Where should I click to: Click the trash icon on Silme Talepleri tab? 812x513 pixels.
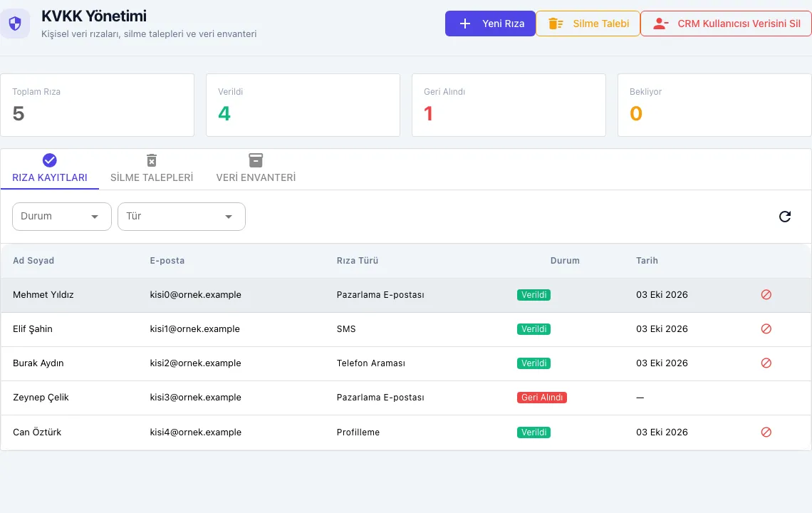click(x=152, y=160)
